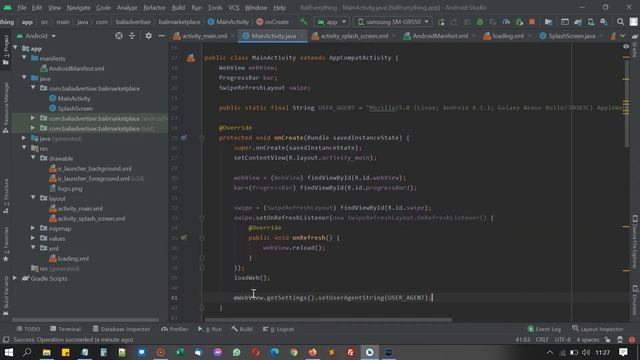The image size is (640, 360).
Task: Click the Debug app bug icon
Action: click(x=480, y=22)
